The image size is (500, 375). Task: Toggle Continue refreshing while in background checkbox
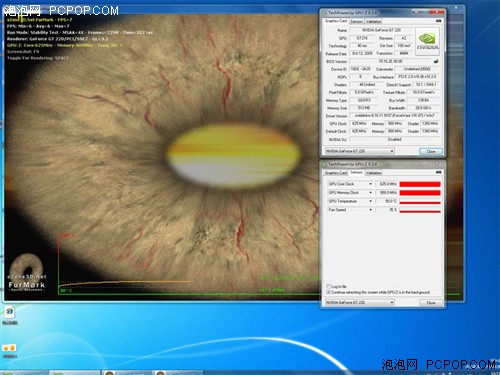tap(328, 292)
